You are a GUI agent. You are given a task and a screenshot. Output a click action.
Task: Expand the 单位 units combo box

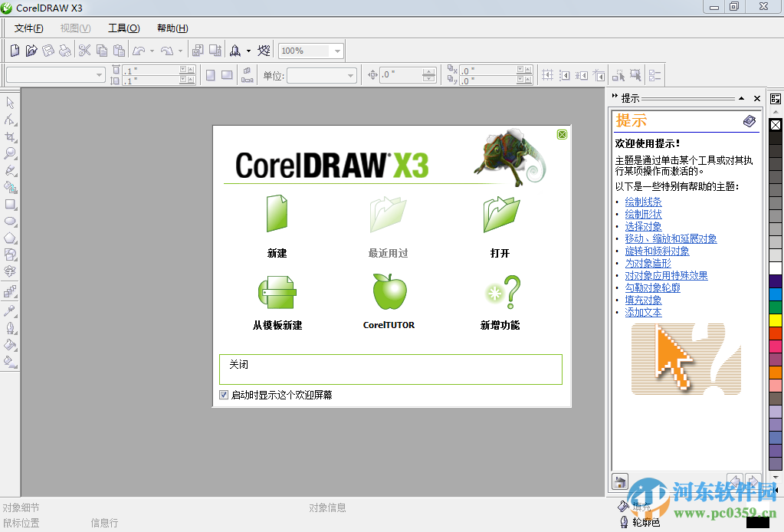coord(350,75)
